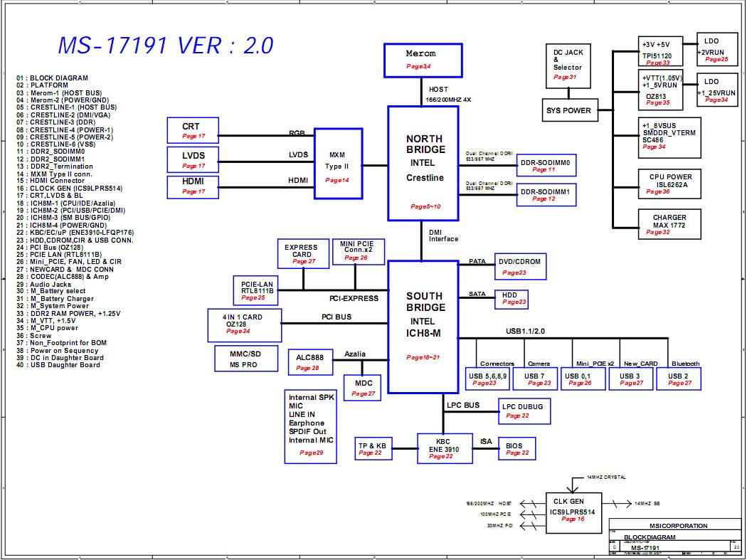Click index entry 28 : CODEC(ALC888) & Amp
Viewport: 747px width, 560px height.
tap(63, 276)
